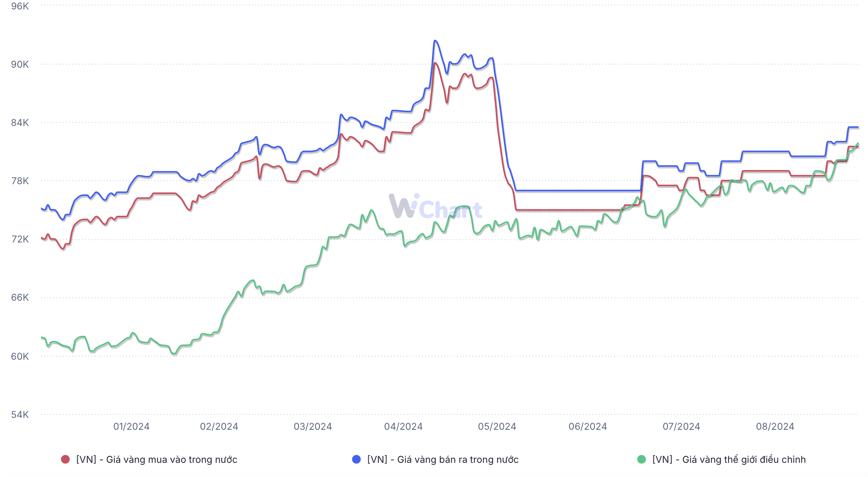Hide the "Giá vàng bán ra trong nước" series label
Viewport: 868px width, 477px height.
pos(443,460)
